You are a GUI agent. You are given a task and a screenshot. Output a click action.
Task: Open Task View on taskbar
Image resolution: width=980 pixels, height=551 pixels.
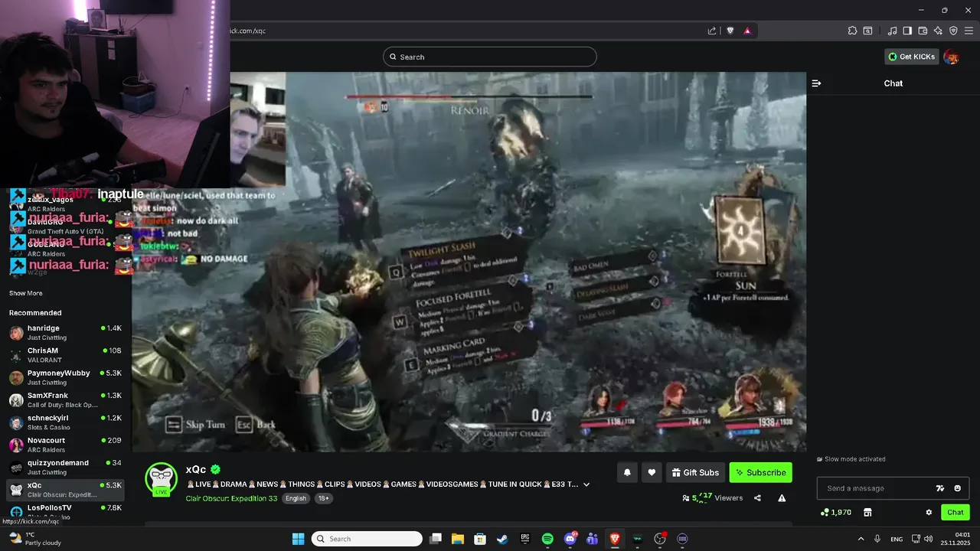436,539
